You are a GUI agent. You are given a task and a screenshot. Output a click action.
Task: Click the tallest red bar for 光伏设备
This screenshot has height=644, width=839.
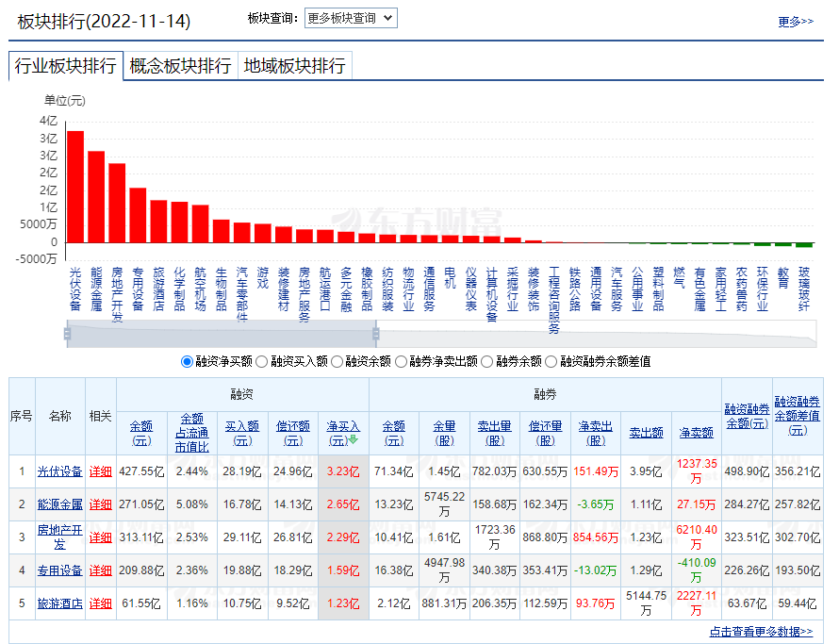pyautogui.click(x=75, y=186)
